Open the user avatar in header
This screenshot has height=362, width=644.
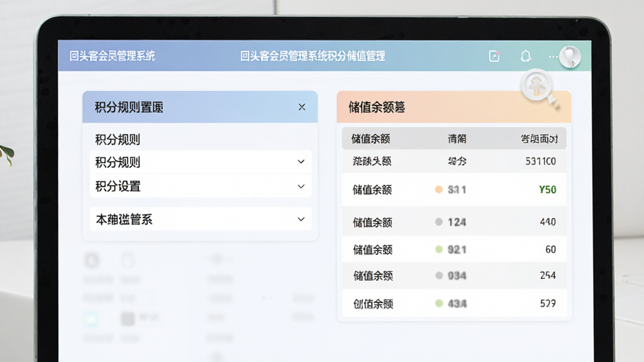[570, 56]
